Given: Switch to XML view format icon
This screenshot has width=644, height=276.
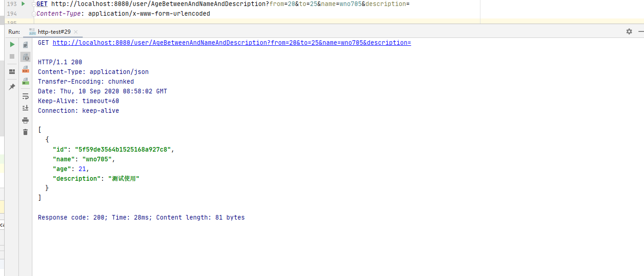Looking at the screenshot, I should pyautogui.click(x=25, y=69).
